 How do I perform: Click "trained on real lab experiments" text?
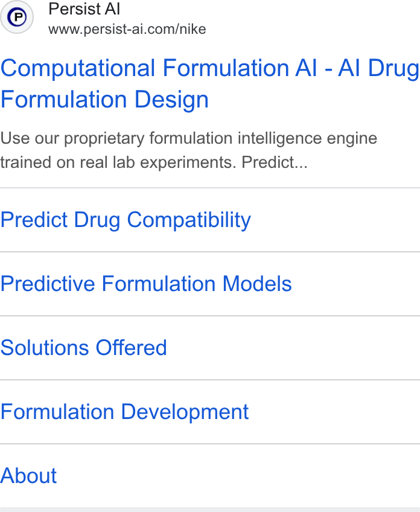[x=118, y=162]
